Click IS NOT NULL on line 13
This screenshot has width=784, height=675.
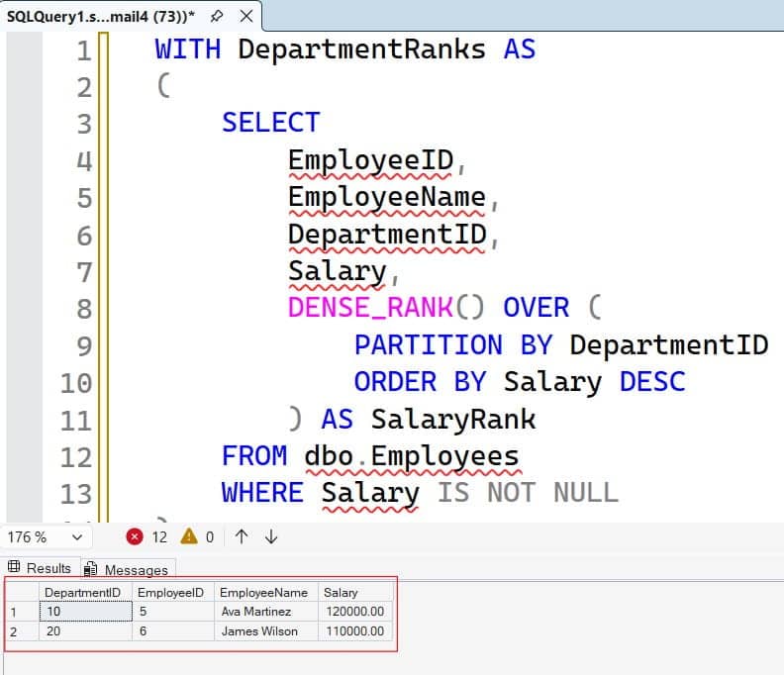[528, 493]
